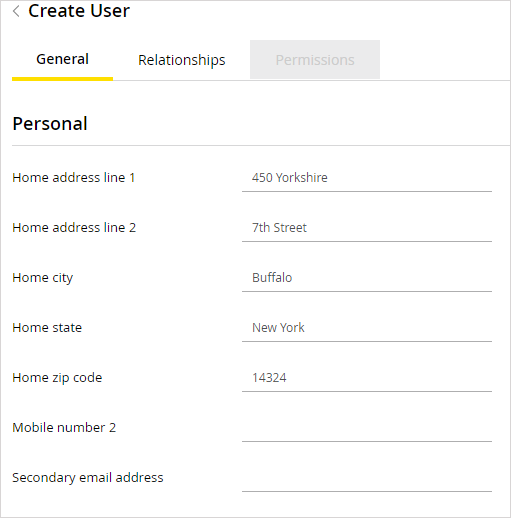Select the Buffalo home city field

point(367,278)
